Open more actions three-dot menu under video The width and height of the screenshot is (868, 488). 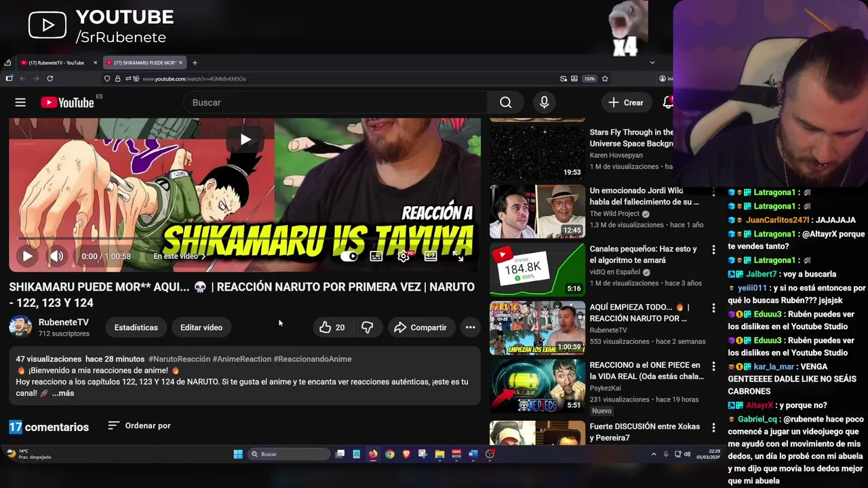[470, 327]
